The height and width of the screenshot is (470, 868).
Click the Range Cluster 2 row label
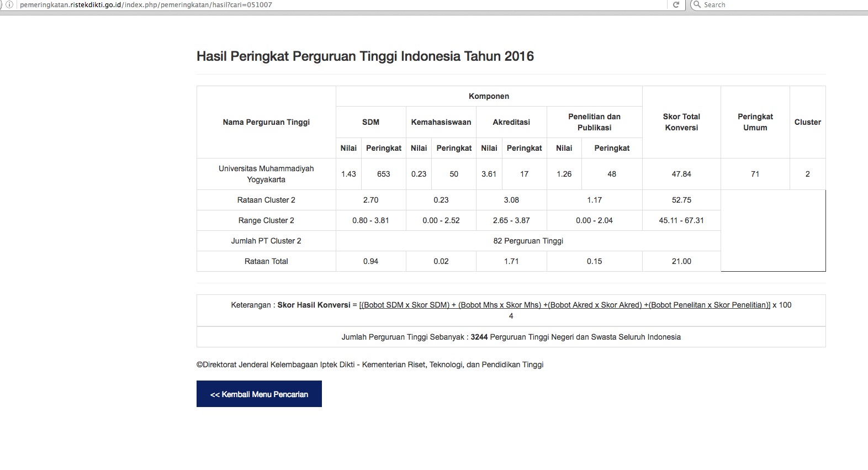[x=266, y=220]
